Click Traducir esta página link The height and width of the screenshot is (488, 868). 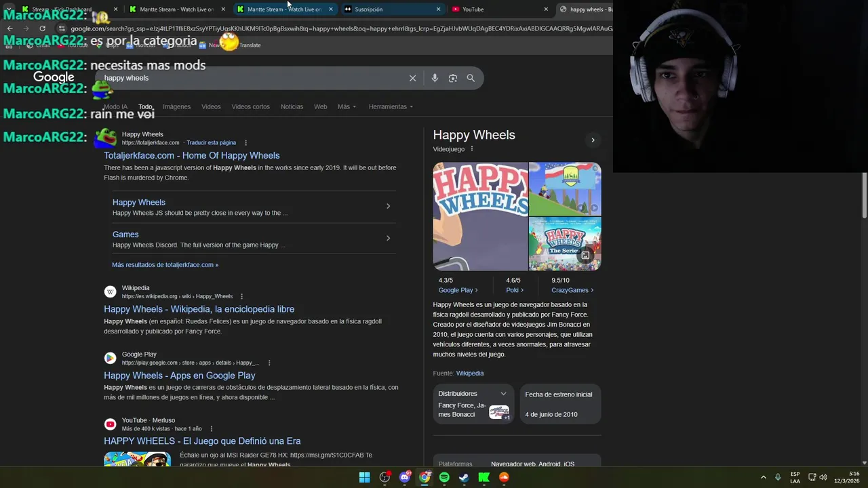(x=211, y=143)
